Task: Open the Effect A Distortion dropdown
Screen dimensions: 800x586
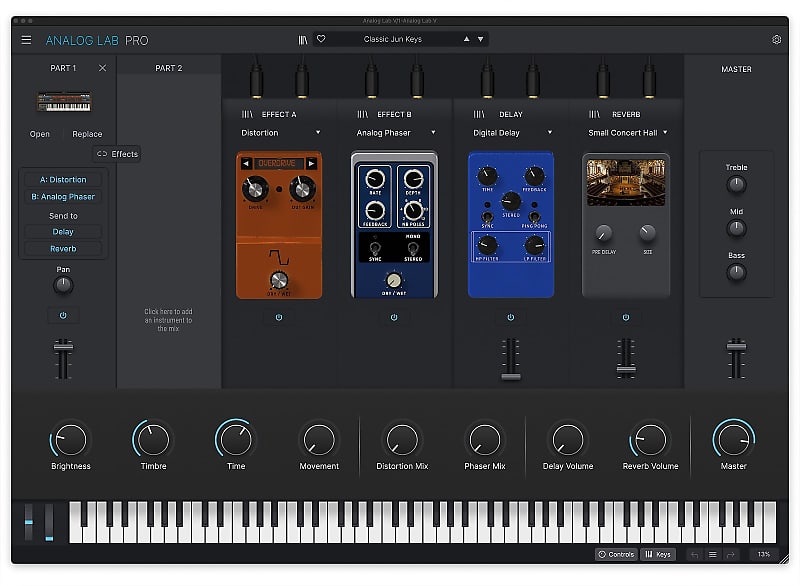Action: (280, 131)
